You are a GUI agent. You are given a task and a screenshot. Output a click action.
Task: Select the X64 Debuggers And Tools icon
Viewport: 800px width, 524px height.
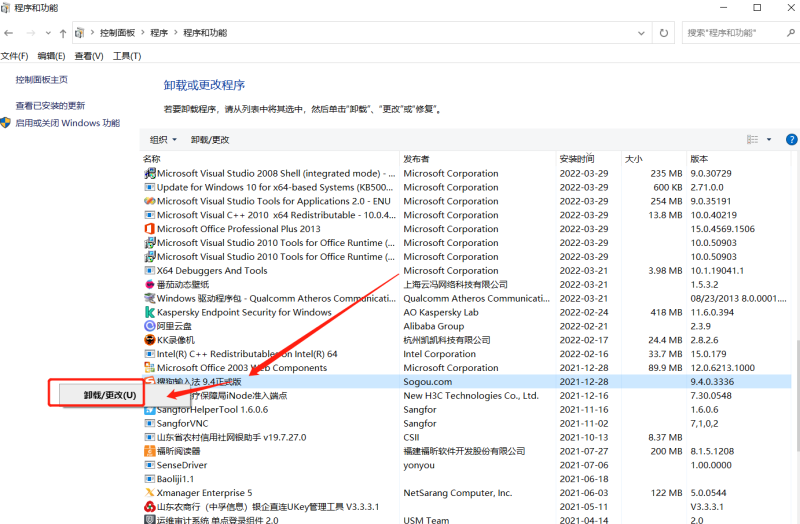click(149, 270)
